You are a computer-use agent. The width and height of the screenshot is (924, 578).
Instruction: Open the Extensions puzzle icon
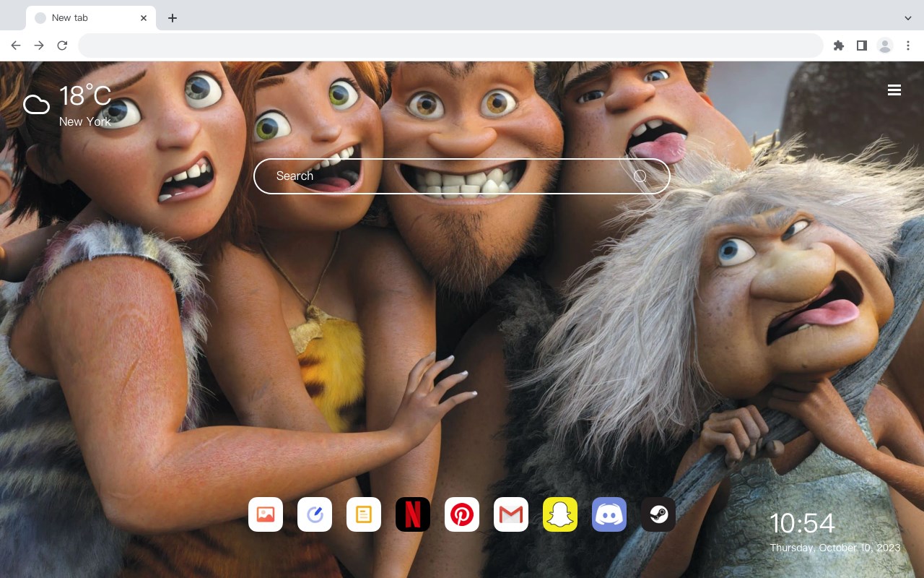pyautogui.click(x=838, y=46)
